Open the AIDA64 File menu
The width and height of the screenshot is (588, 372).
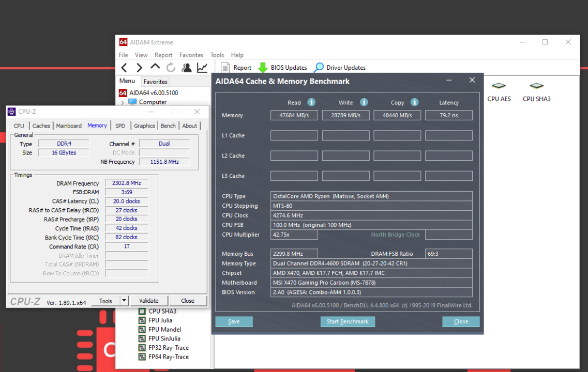point(124,55)
